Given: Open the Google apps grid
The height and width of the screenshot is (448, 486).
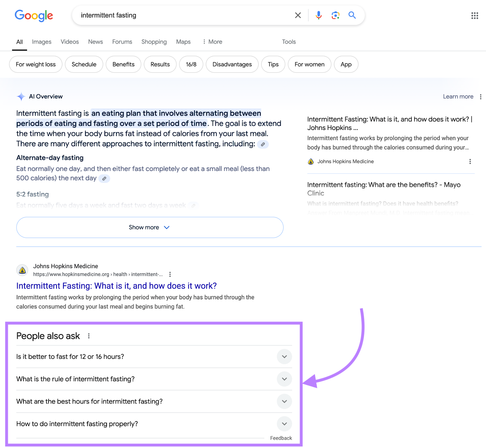Looking at the screenshot, I should tap(474, 15).
